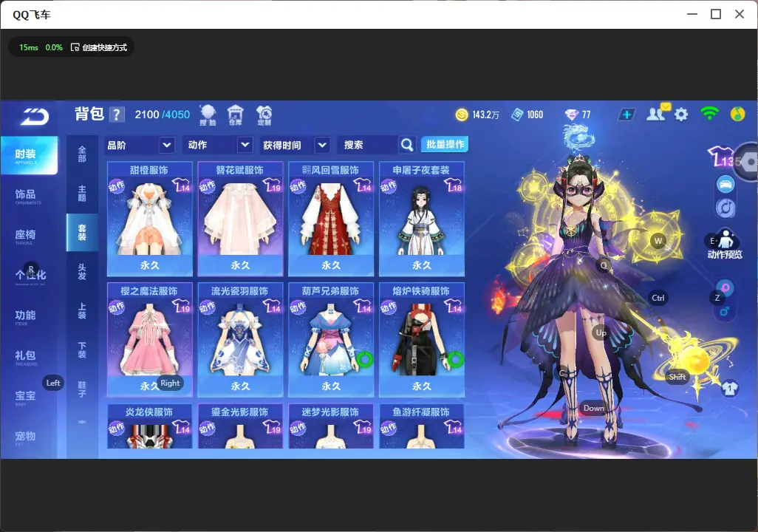Open 动作预览 action preview
758x532 pixels.
click(724, 245)
